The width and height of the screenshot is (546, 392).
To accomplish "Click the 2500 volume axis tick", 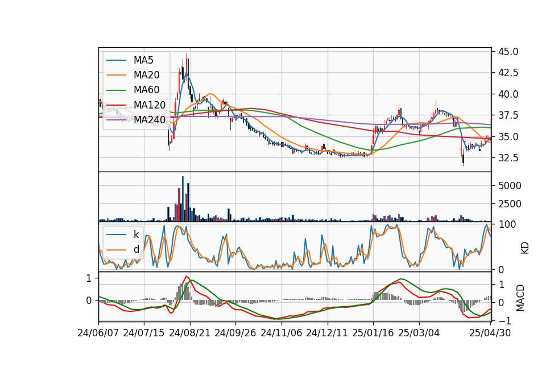I will point(510,204).
